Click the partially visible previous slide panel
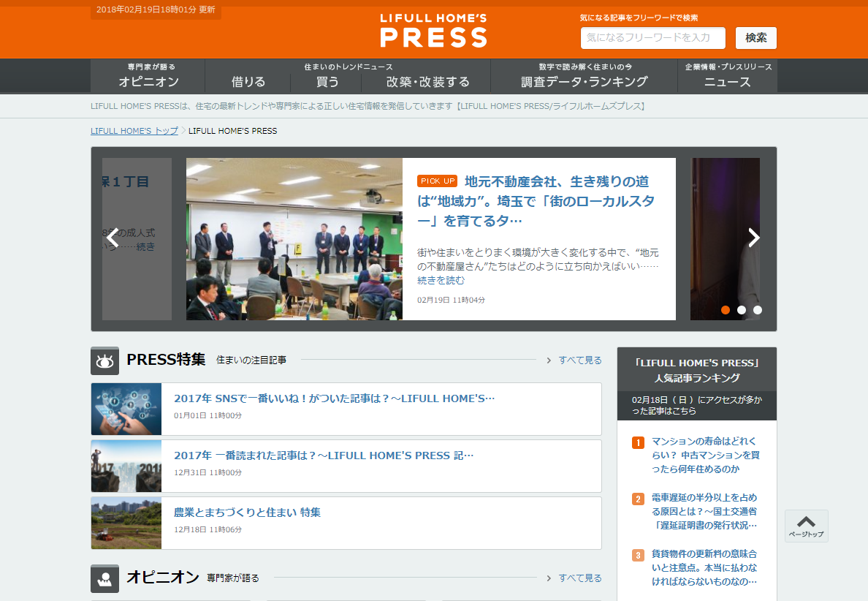868x601 pixels. coord(137,239)
